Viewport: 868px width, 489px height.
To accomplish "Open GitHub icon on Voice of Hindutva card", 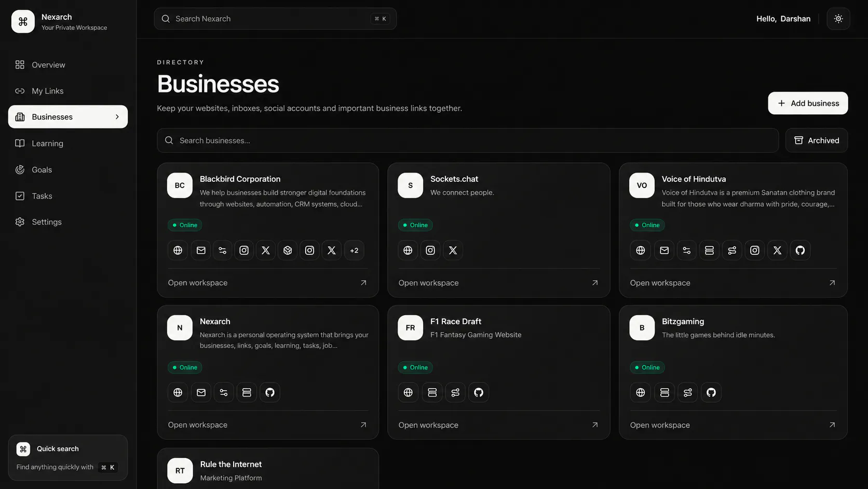I will pyautogui.click(x=800, y=250).
